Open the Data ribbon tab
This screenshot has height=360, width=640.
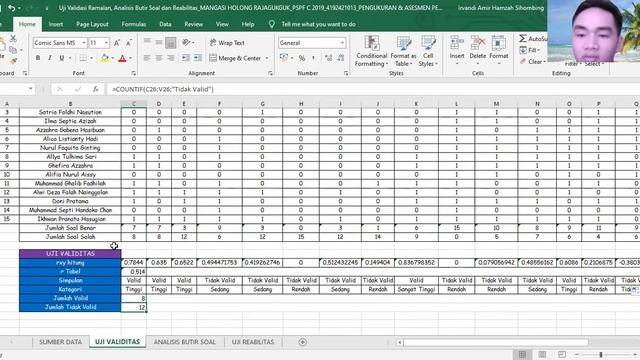point(165,24)
